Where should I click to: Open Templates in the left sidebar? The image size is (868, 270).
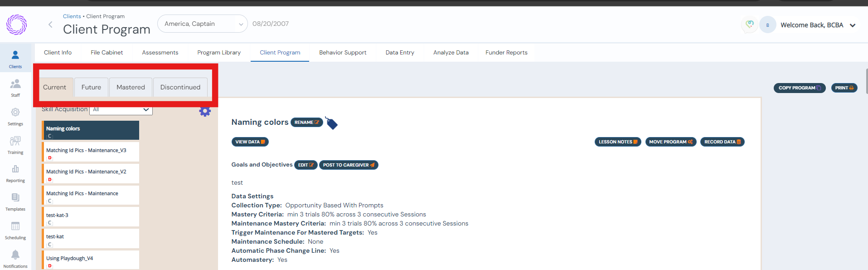point(15,202)
